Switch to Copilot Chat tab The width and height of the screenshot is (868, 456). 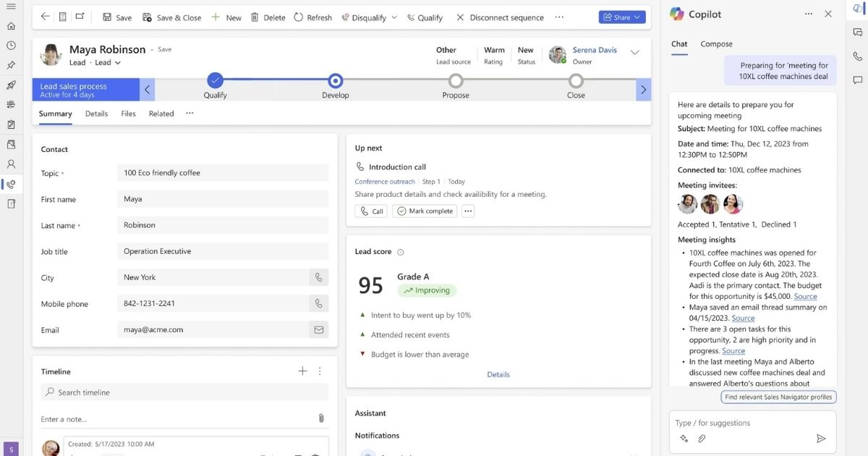679,44
